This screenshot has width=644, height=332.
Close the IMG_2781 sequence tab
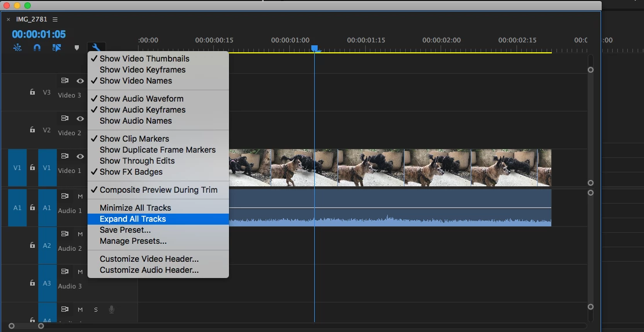[x=8, y=19]
